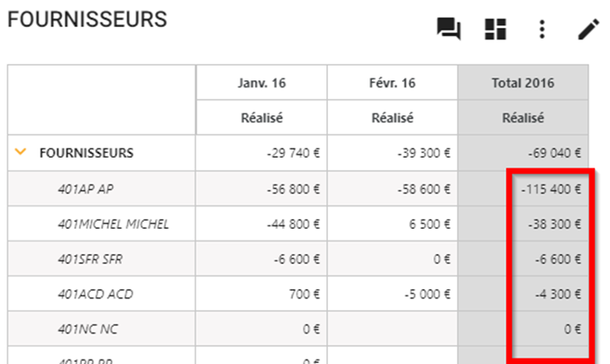Click the FOURNISSEURS widget title
Screen dimensions: 610x364
click(x=87, y=20)
